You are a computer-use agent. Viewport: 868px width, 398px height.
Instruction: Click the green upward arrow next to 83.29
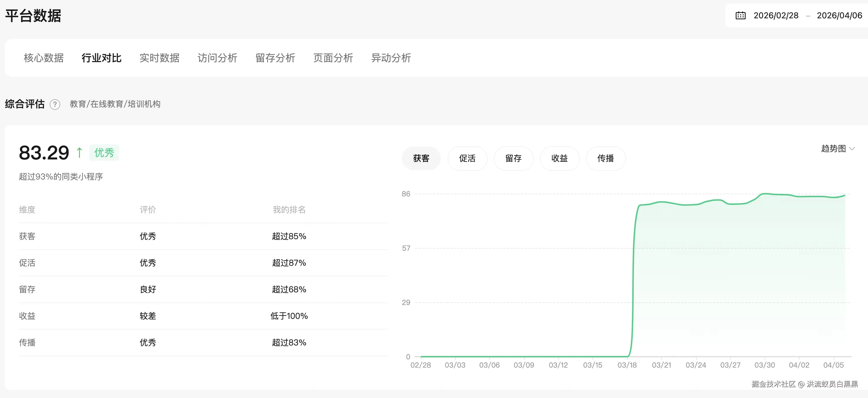click(79, 153)
